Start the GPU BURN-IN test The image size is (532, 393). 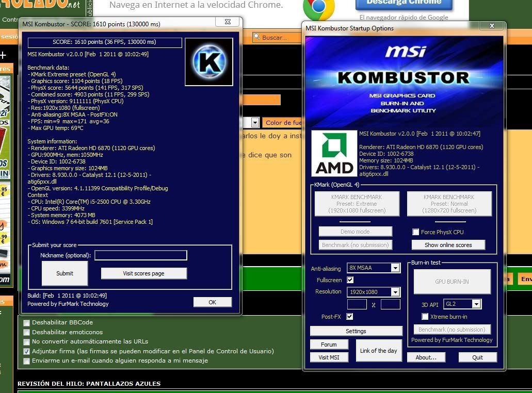coord(452,282)
